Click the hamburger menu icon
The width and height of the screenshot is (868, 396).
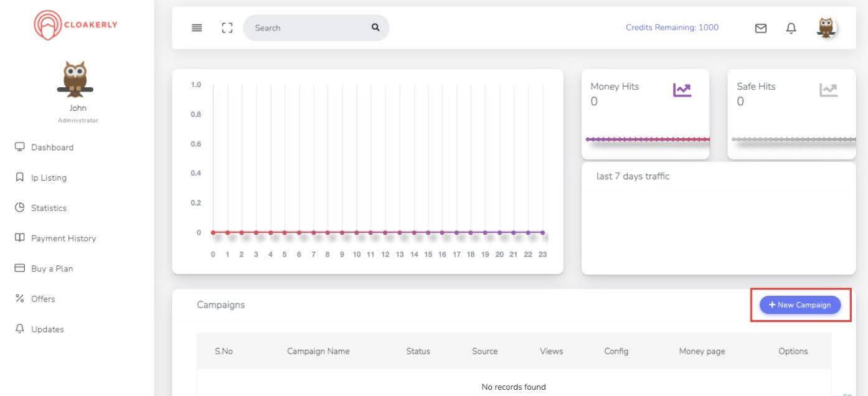tap(197, 28)
